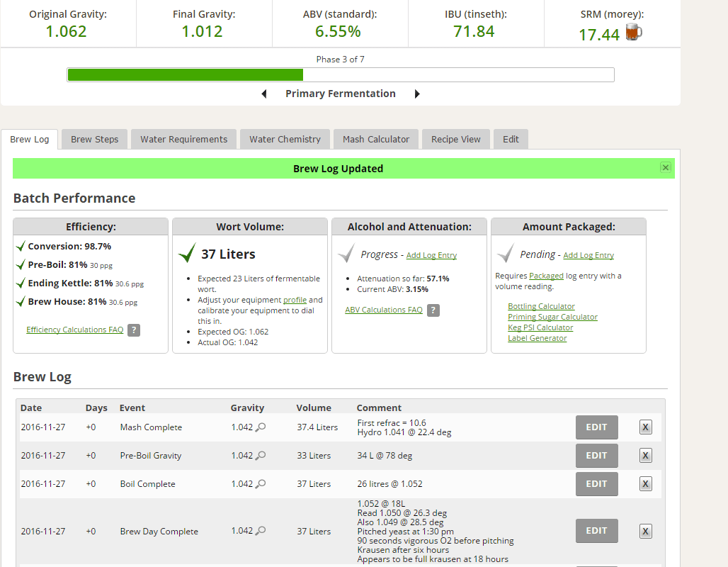Edit the Pre-Boil Gravity log entry

596,456
